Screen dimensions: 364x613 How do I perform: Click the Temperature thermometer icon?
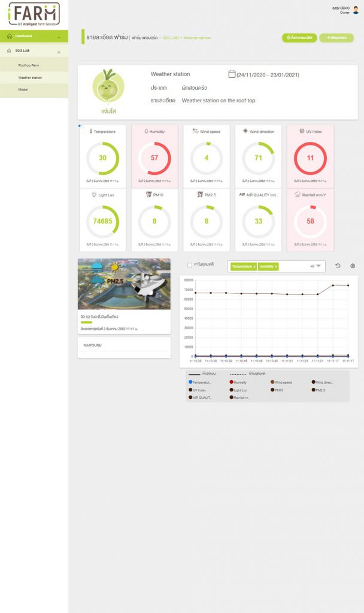coord(91,131)
